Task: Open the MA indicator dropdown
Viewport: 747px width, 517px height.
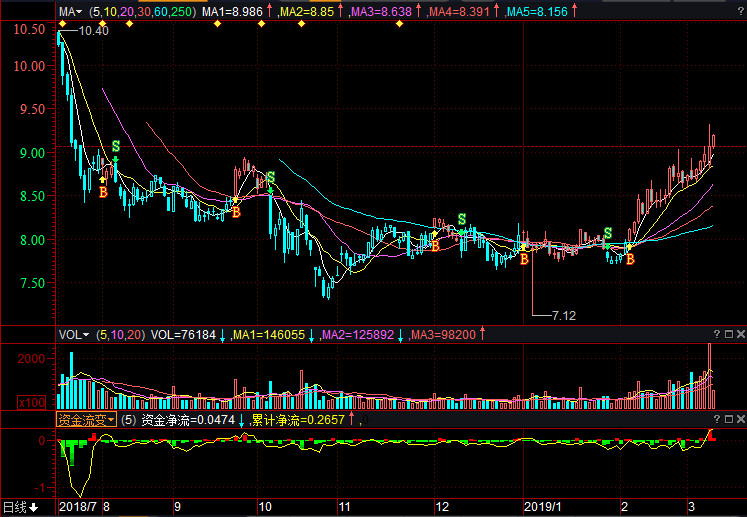Action: (69, 12)
